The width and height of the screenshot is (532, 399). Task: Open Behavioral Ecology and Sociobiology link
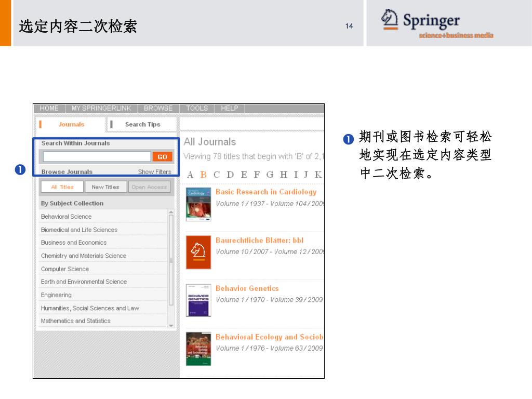click(270, 337)
